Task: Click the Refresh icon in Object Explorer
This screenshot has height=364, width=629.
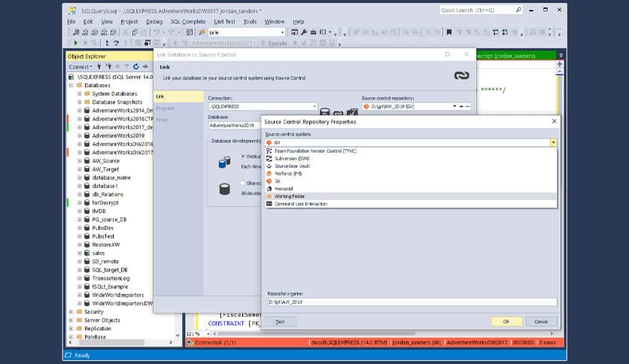Action: (x=135, y=66)
